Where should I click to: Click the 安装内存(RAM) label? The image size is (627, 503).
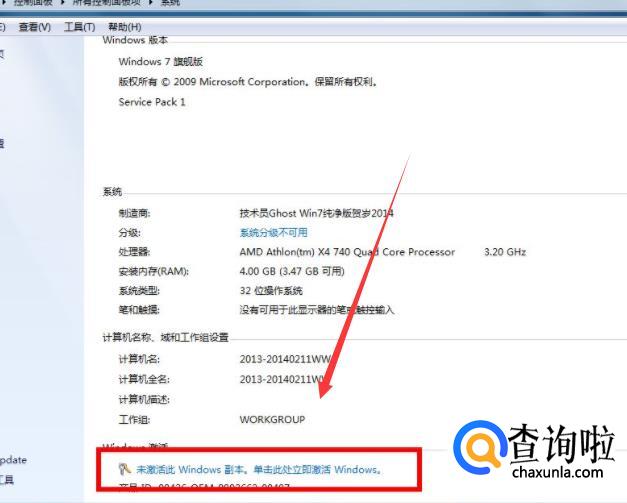pos(154,271)
